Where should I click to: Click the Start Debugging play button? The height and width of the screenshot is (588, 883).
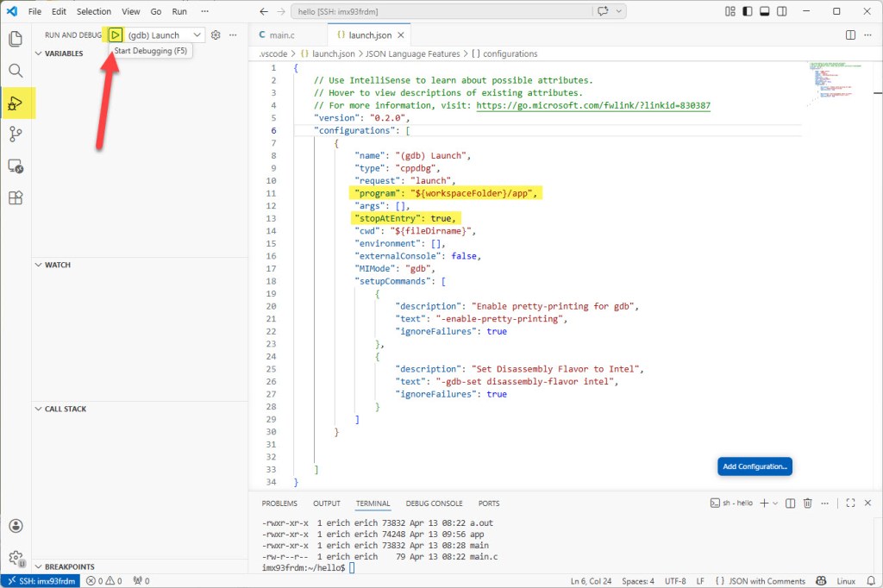(116, 34)
